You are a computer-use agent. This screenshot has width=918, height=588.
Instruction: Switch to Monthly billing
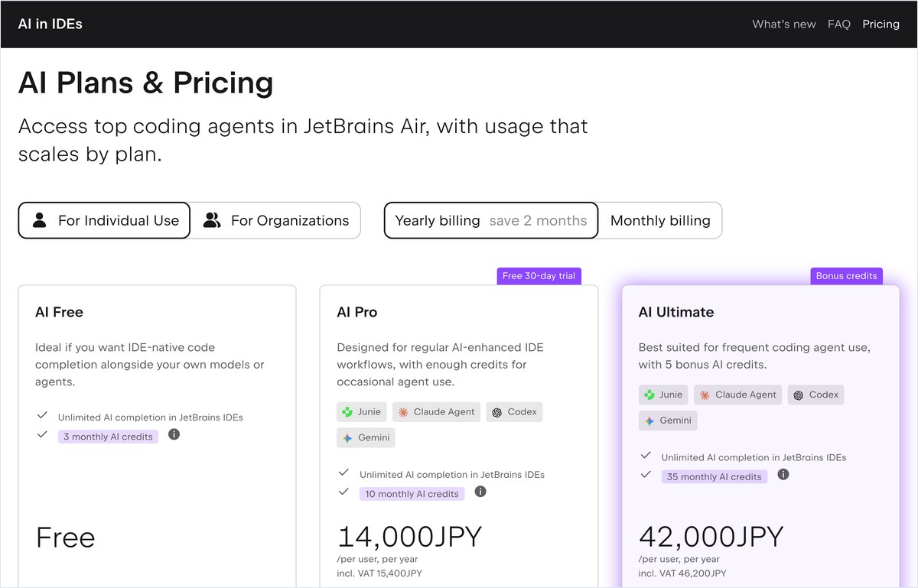660,220
